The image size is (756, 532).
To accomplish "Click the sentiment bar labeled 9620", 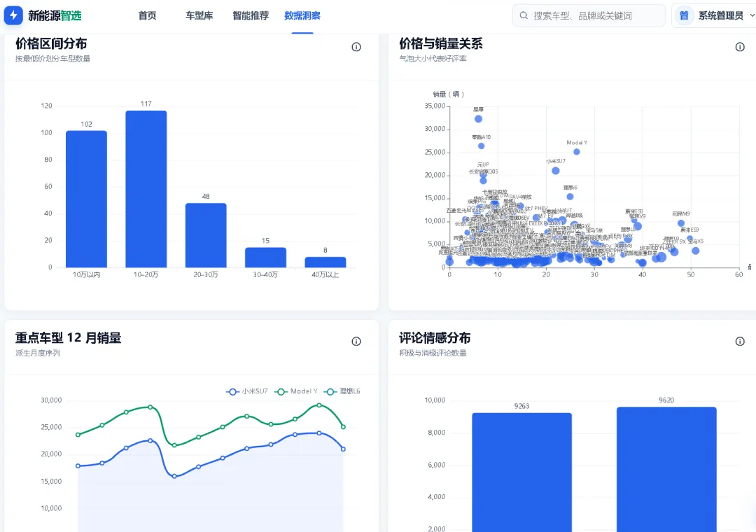I will tap(666, 470).
